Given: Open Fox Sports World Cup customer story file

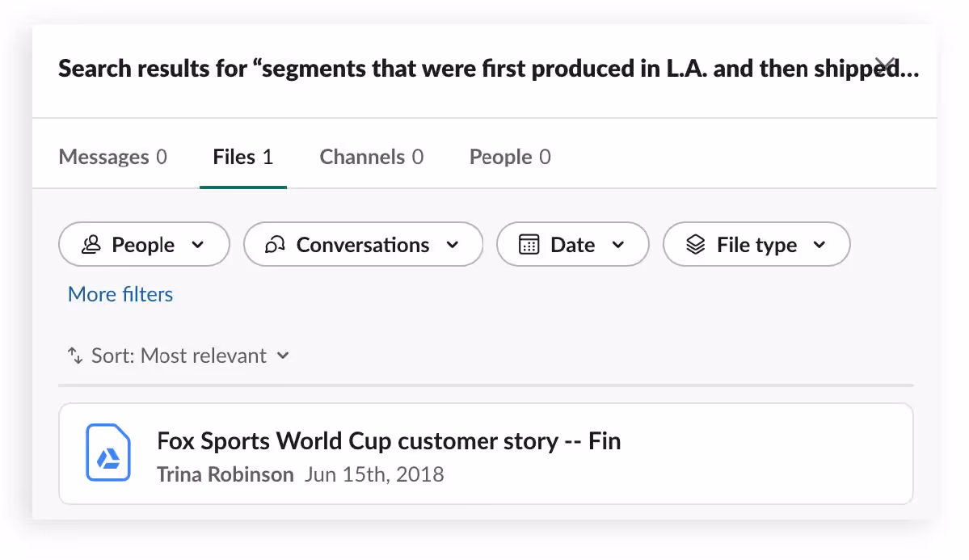Looking at the screenshot, I should pyautogui.click(x=389, y=441).
